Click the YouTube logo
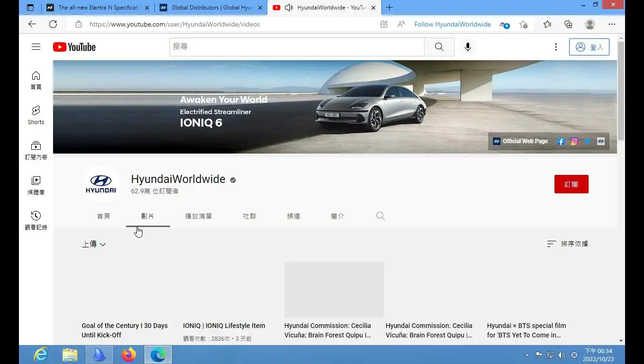This screenshot has width=644, height=364. click(x=74, y=47)
